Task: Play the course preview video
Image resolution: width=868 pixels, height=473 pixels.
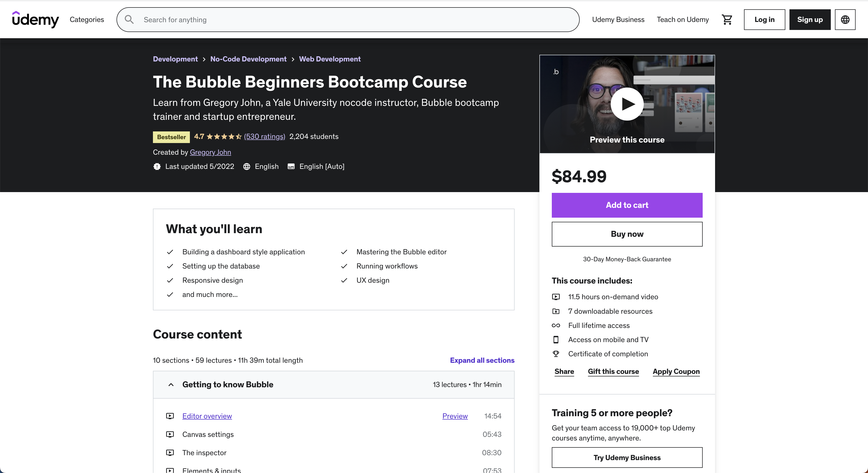Action: coord(627,104)
